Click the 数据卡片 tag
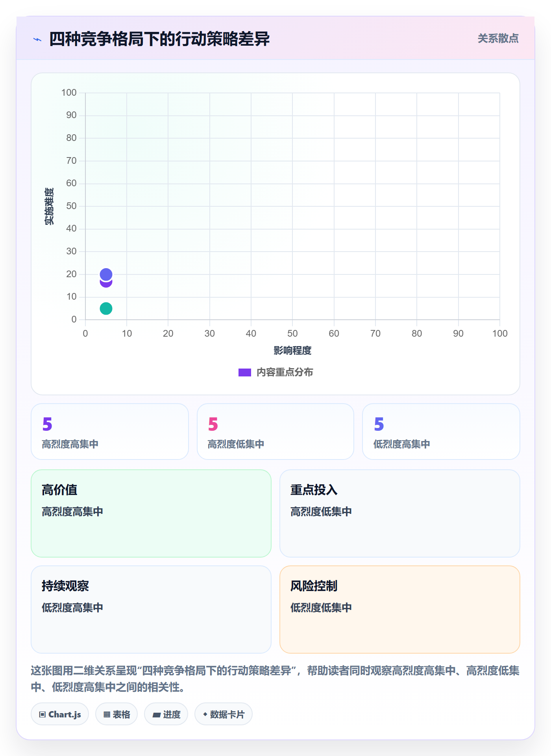 (224, 714)
